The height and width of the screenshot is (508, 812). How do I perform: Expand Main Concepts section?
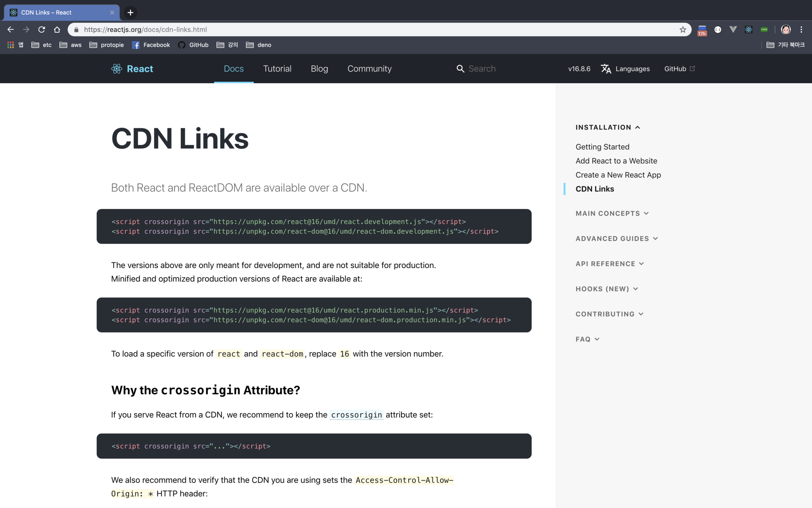click(612, 213)
